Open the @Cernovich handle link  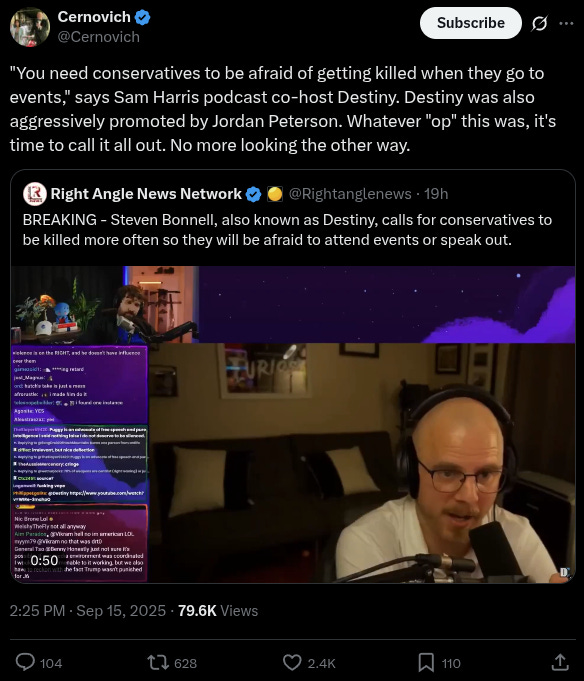point(99,37)
